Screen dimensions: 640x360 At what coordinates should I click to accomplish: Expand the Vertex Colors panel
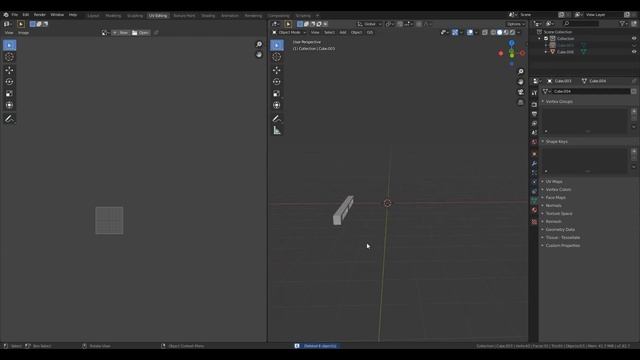tap(558, 189)
